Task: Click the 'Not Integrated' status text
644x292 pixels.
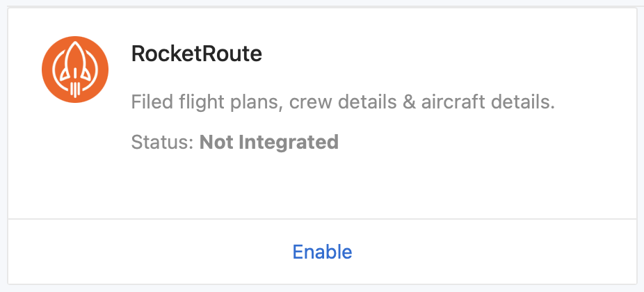Action: coord(268,143)
